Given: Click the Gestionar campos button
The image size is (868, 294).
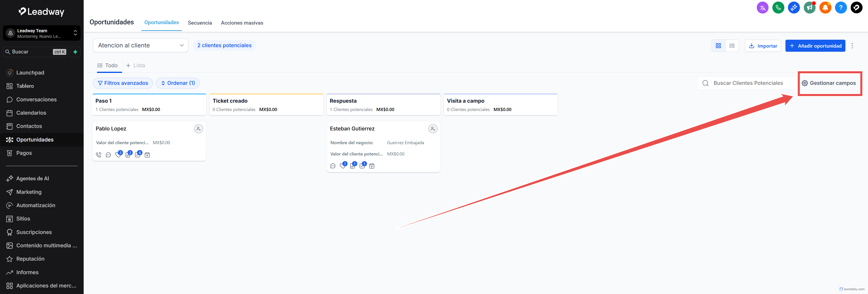Looking at the screenshot, I should click(x=829, y=83).
